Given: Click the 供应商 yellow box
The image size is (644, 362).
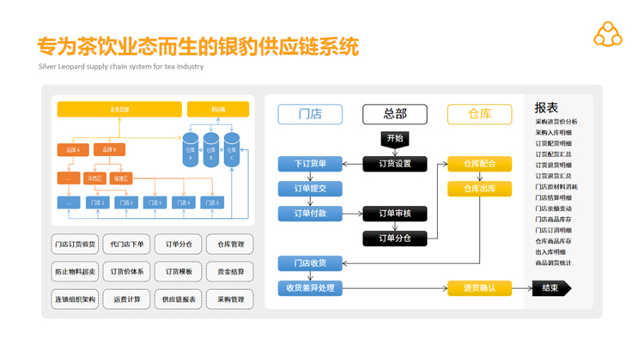Looking at the screenshot, I should point(218,109).
